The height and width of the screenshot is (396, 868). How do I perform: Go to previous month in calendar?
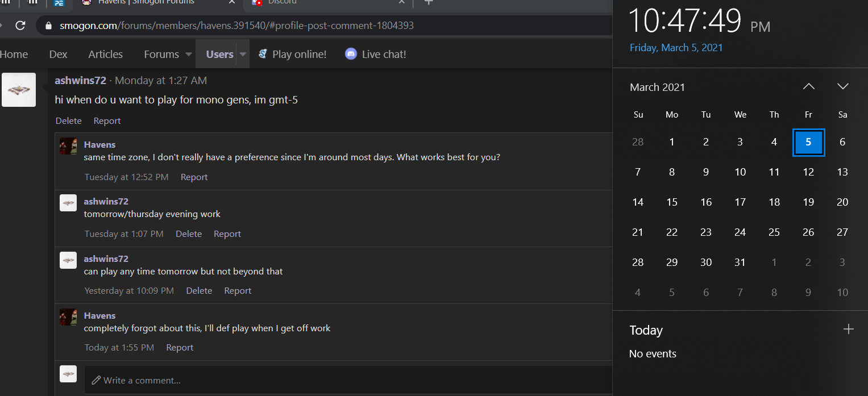pos(808,86)
